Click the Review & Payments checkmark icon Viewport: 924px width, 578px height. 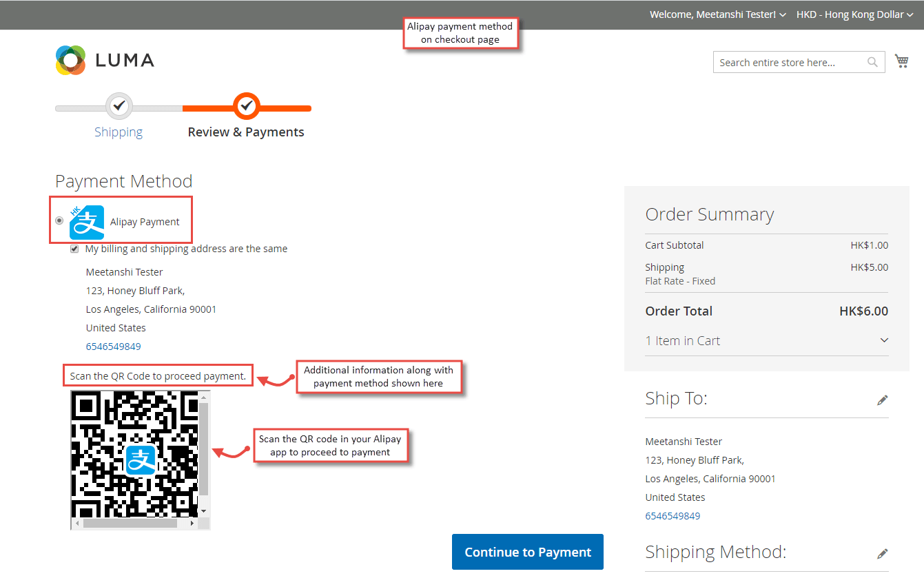click(246, 106)
